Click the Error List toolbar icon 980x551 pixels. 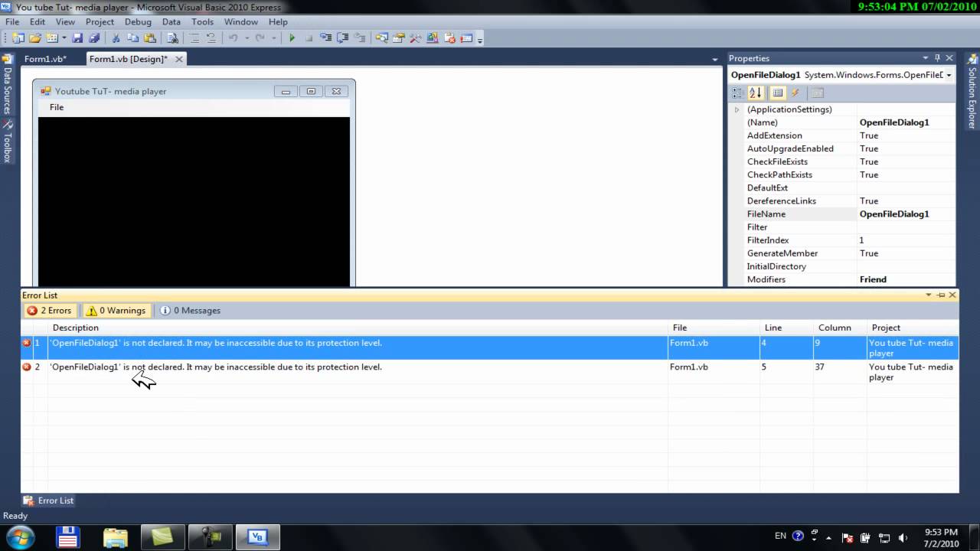(449, 38)
